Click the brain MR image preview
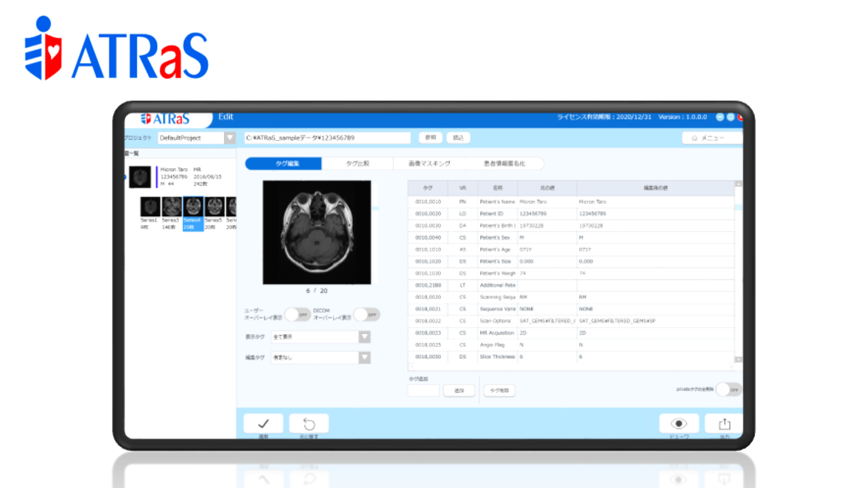The width and height of the screenshot is (868, 488). [x=317, y=232]
